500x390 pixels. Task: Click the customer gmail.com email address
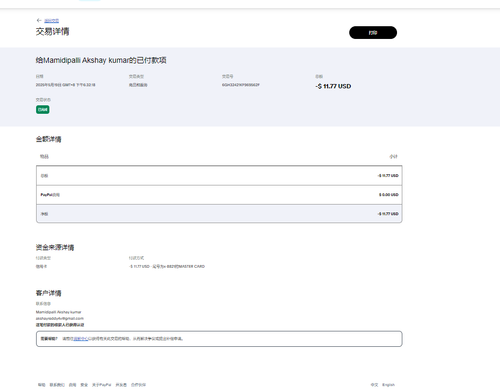coord(60,318)
